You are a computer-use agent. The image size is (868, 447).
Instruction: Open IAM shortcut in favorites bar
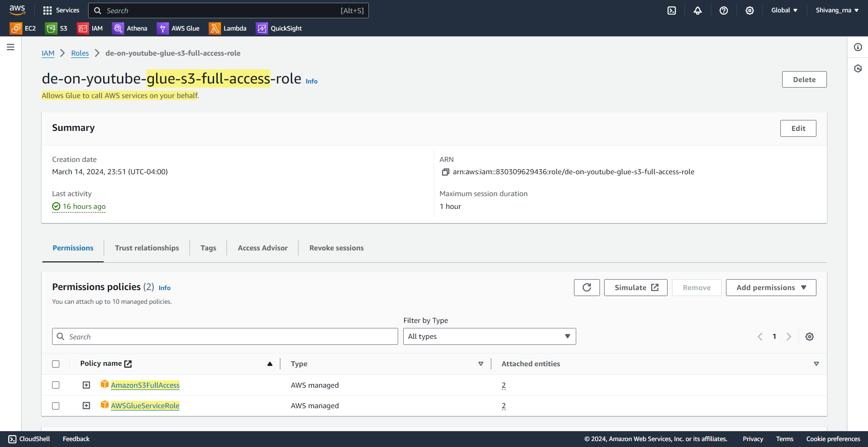[x=90, y=28]
